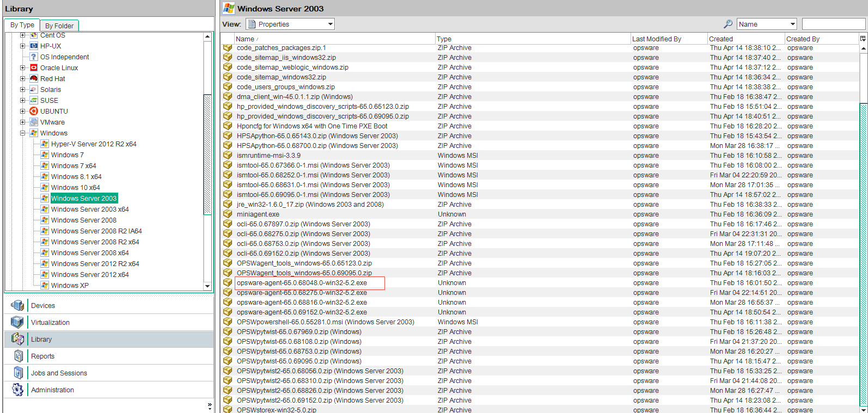Viewport: 868px width, 413px height.
Task: Click package icon for ismruntime-msi-3.3.9
Action: (228, 156)
